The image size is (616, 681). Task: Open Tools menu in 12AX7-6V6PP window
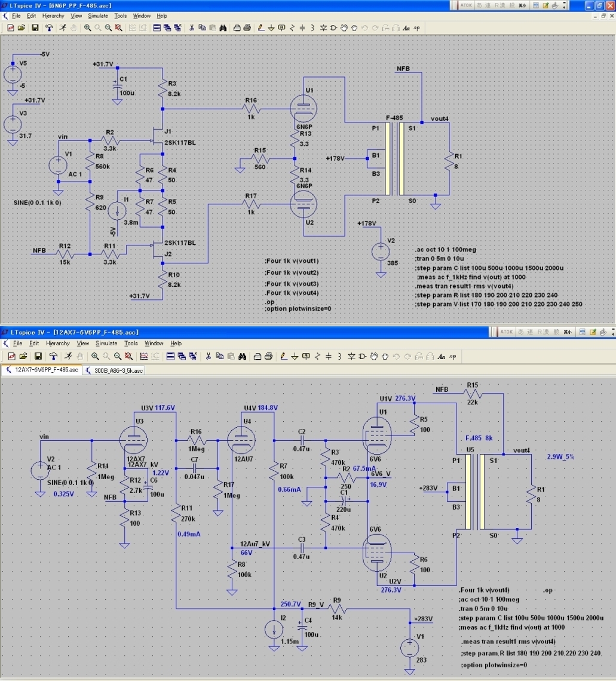pyautogui.click(x=131, y=343)
